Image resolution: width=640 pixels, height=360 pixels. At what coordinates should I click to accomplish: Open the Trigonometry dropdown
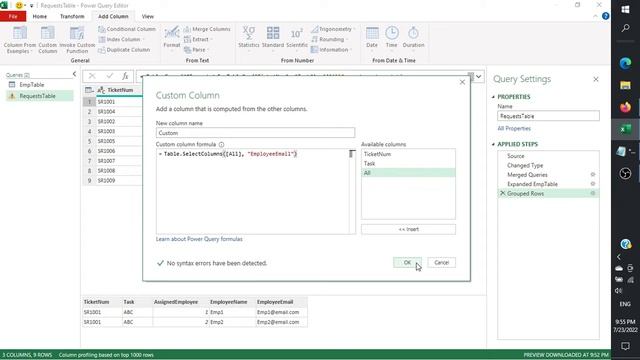[x=333, y=29]
